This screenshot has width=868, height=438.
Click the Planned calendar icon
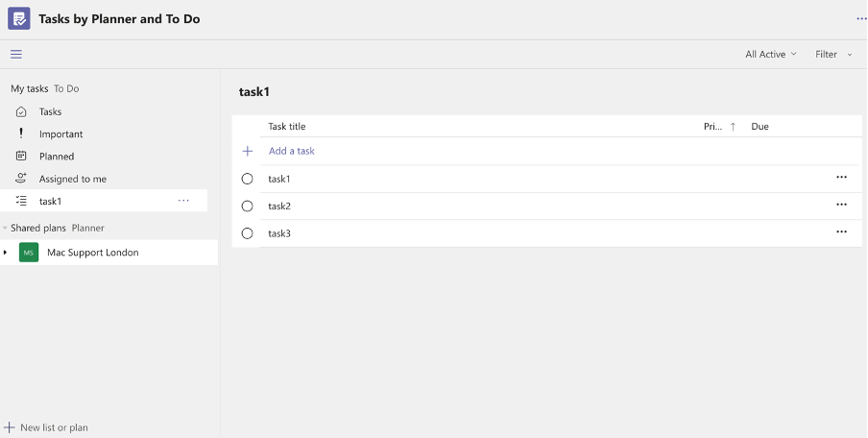tap(21, 156)
